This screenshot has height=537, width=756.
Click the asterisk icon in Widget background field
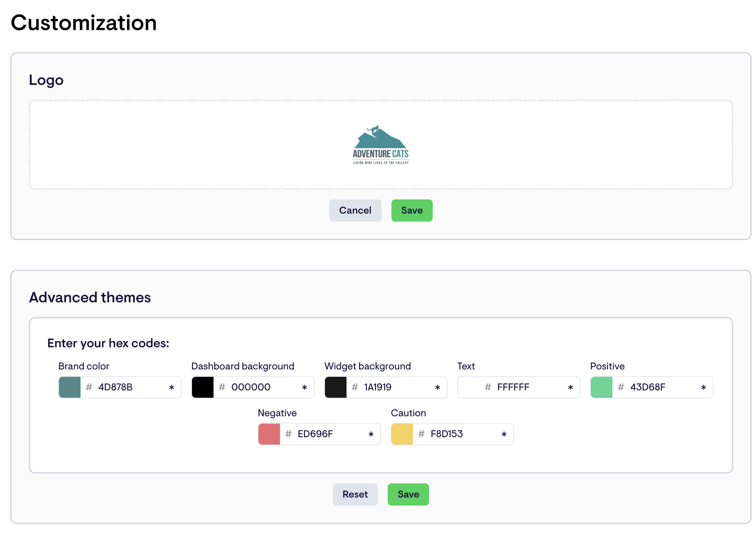pyautogui.click(x=438, y=388)
